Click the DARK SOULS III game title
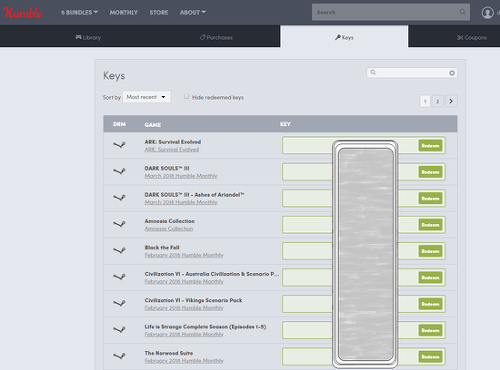 point(167,168)
